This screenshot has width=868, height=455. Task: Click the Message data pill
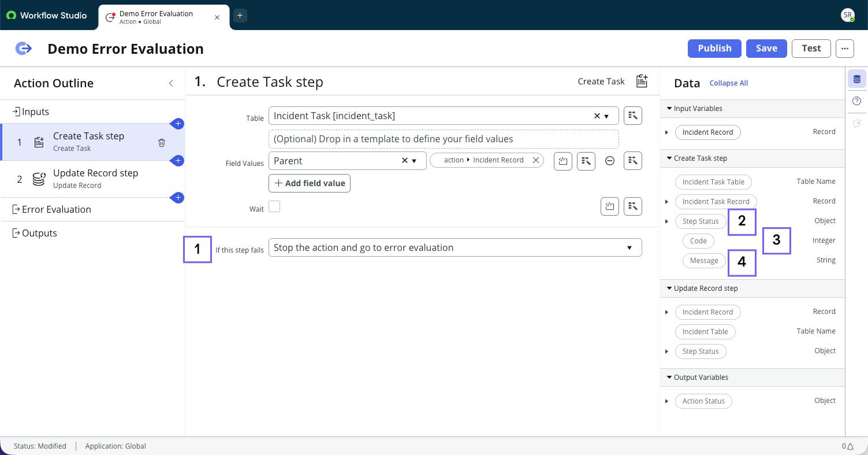(704, 261)
